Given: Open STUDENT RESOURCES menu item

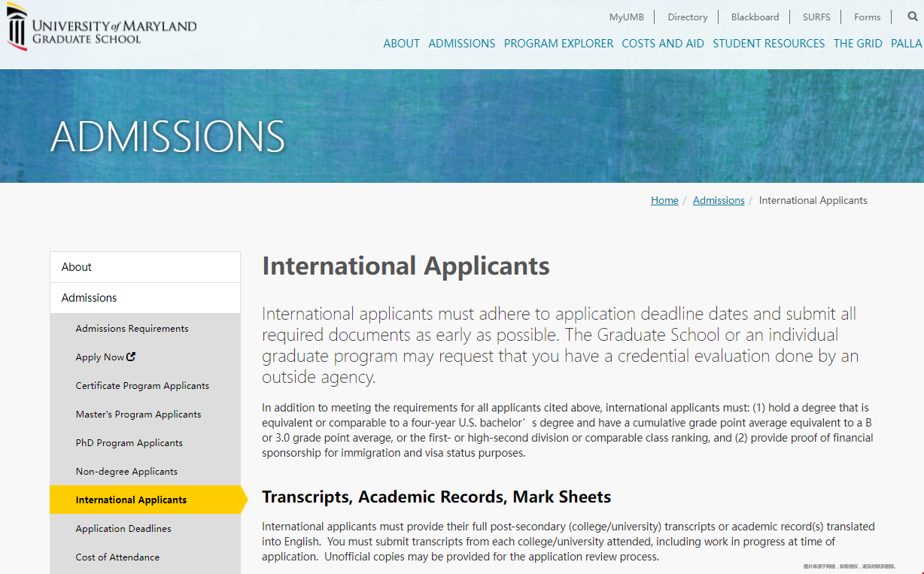Looking at the screenshot, I should (768, 44).
